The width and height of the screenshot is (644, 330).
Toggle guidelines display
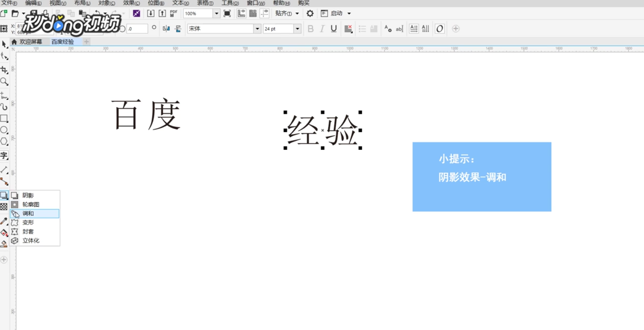(265, 14)
